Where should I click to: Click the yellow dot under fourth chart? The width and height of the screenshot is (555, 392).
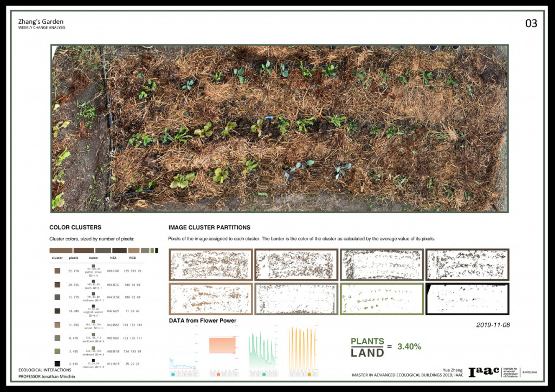click(309, 374)
